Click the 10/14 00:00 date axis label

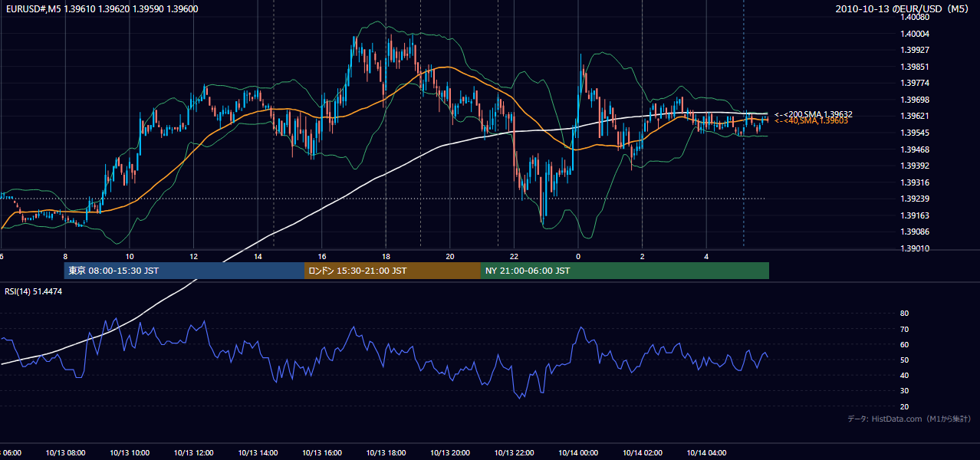tap(578, 453)
